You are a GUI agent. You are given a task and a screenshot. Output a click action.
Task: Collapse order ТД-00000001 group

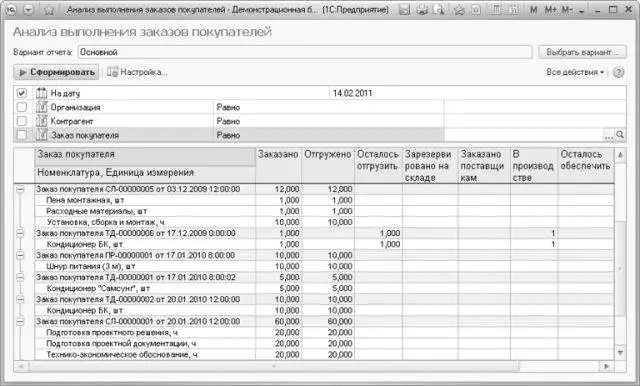tap(20, 277)
